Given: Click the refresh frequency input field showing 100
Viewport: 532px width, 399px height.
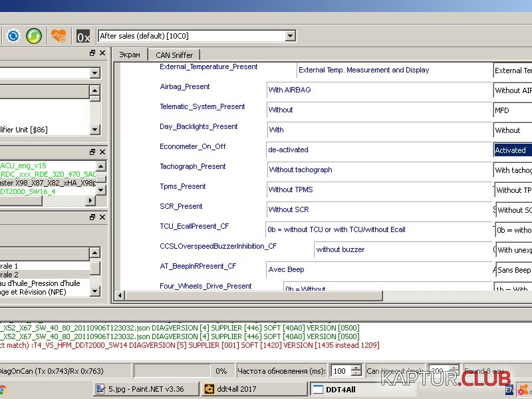Looking at the screenshot, I should point(340,371).
